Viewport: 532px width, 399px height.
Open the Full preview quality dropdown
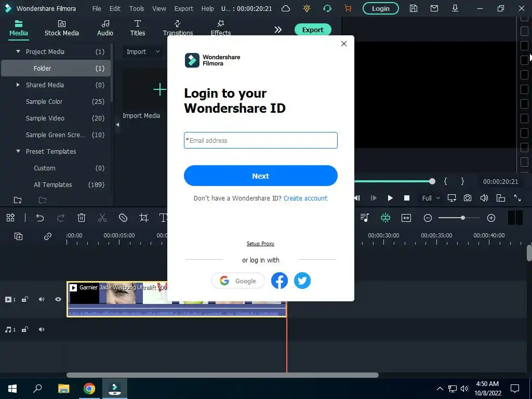431,198
